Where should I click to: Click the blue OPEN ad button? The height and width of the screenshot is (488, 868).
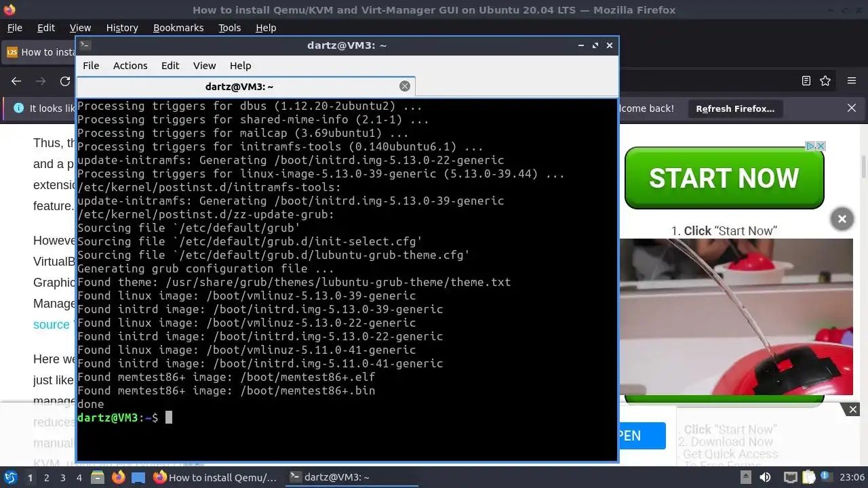pos(642,436)
